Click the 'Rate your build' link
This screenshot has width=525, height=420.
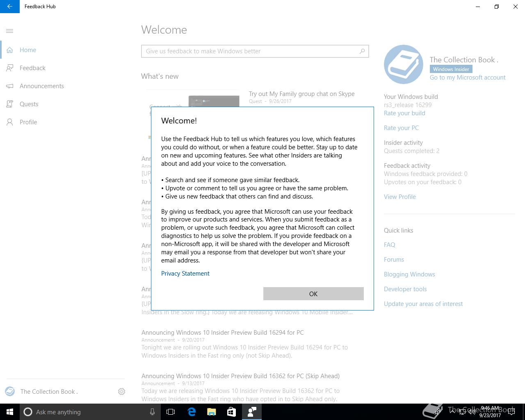[x=404, y=113]
